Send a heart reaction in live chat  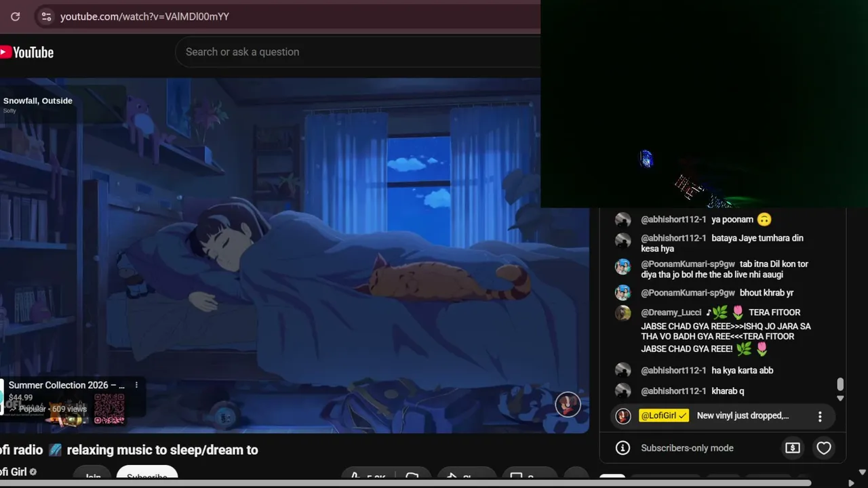click(824, 448)
